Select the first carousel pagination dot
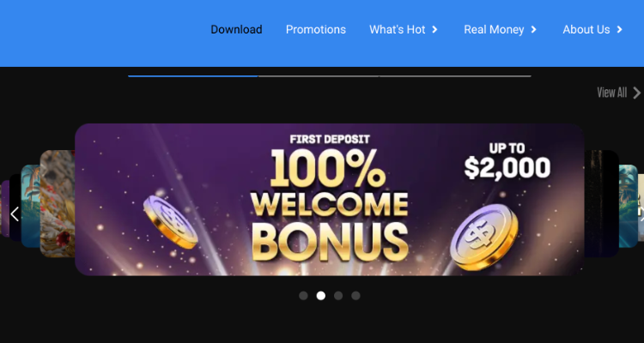 tap(303, 295)
